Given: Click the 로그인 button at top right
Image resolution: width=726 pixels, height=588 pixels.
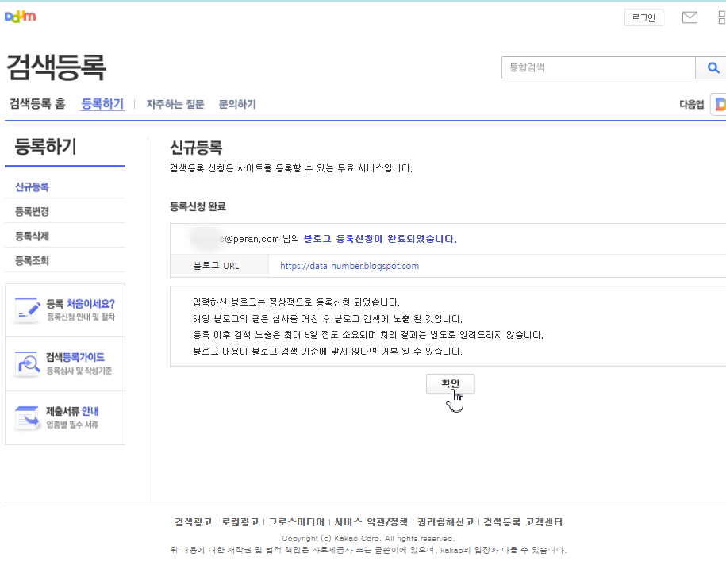Looking at the screenshot, I should point(643,17).
